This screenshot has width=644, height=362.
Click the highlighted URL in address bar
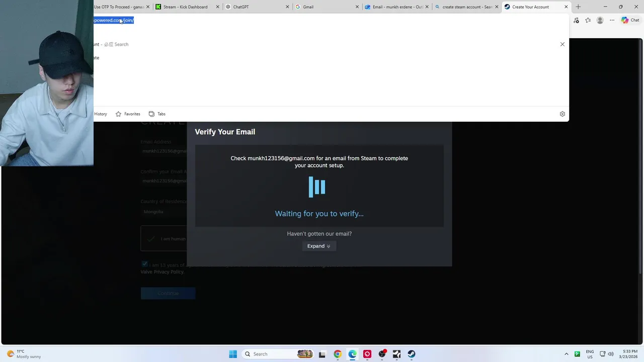[114, 20]
